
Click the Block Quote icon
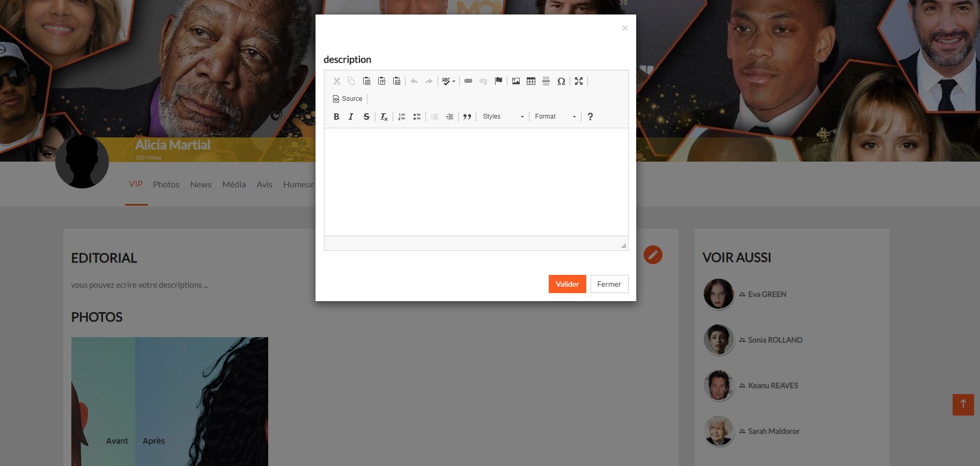(467, 116)
